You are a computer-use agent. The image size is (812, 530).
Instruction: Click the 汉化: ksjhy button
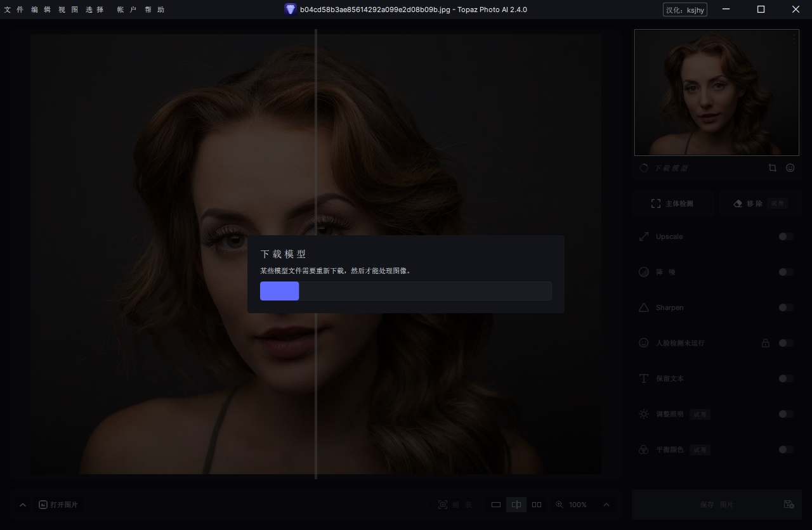[685, 10]
